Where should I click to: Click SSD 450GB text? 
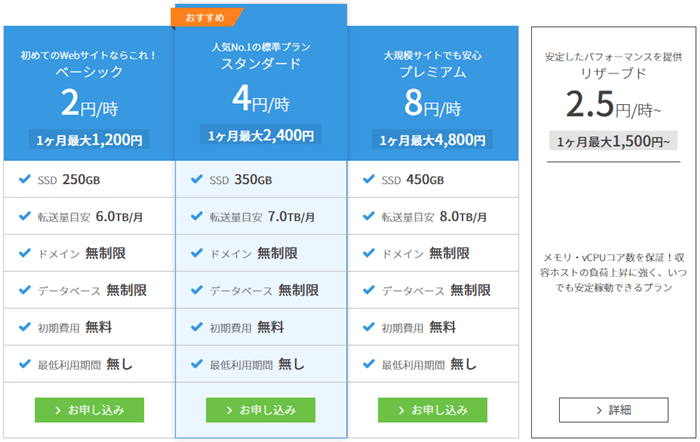pyautogui.click(x=412, y=179)
